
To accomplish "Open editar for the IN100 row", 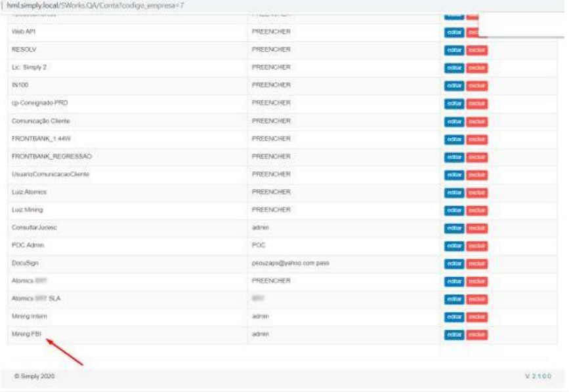I will click(454, 86).
